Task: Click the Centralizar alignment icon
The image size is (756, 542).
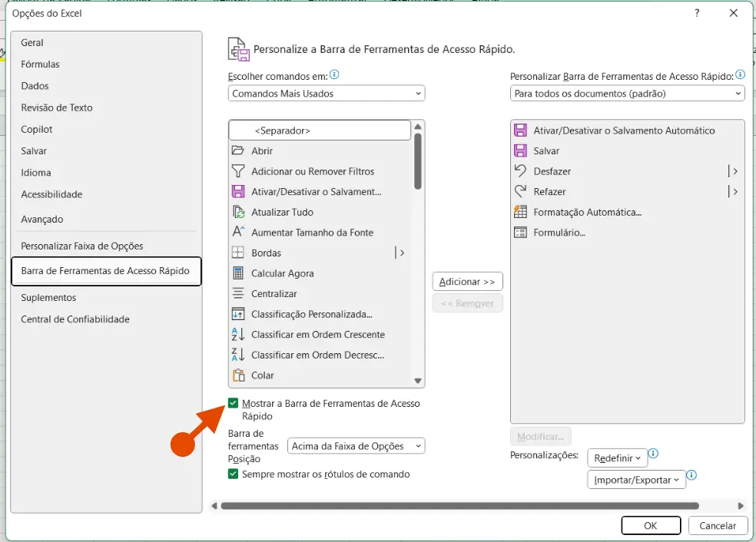Action: tap(237, 293)
